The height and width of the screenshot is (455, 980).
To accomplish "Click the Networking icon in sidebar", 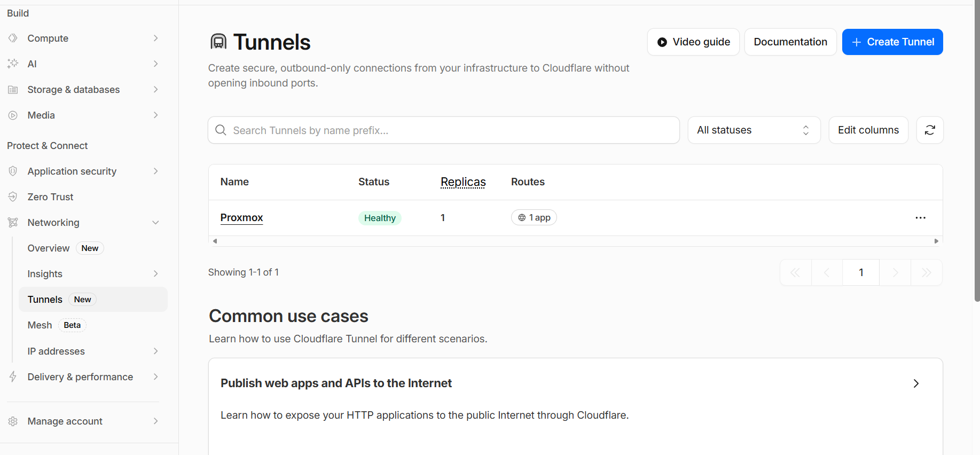I will point(13,223).
